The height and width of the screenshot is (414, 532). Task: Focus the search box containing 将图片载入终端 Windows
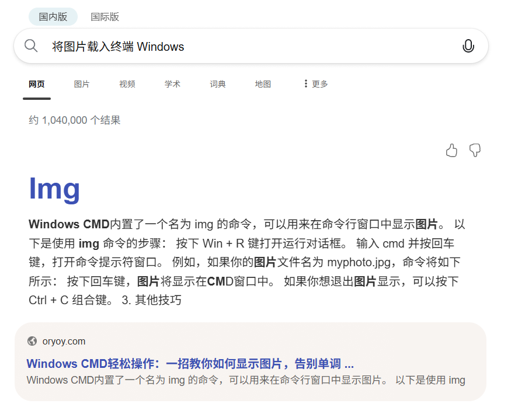click(245, 47)
